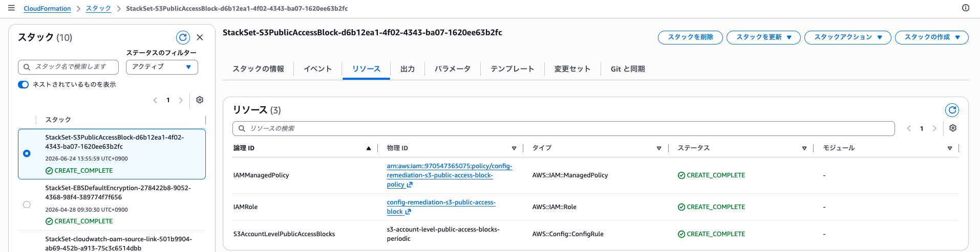Viewport: 980px width, 252px height.
Task: Click the S3AccountLevelPublicAccessBlocks logical ID cell
Action: point(284,234)
